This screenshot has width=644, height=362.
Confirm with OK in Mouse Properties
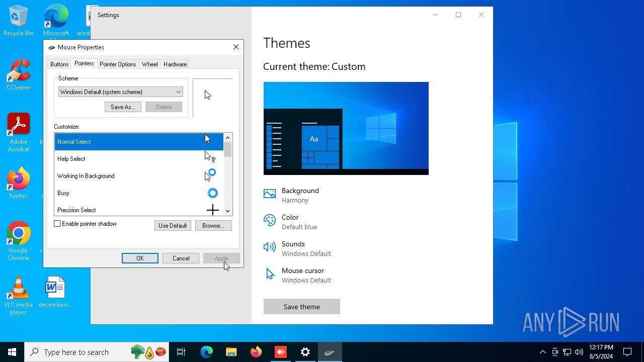click(140, 258)
